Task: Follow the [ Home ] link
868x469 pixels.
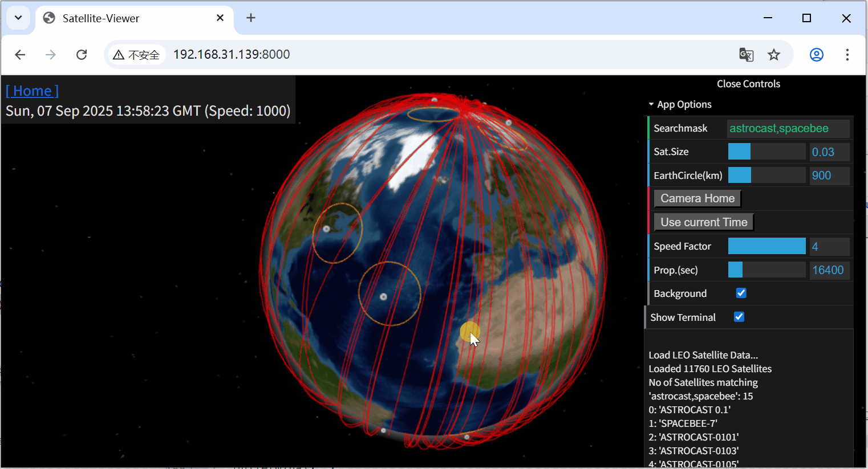Action: [32, 91]
